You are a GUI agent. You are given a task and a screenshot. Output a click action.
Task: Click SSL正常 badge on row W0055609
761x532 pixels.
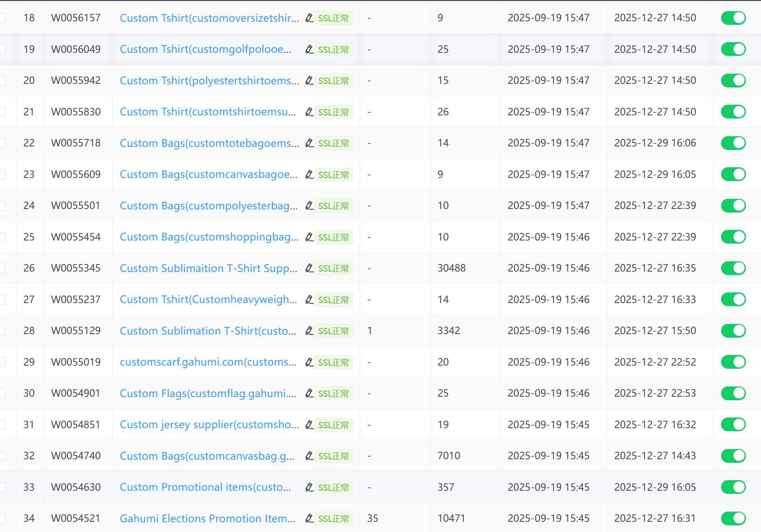click(333, 175)
